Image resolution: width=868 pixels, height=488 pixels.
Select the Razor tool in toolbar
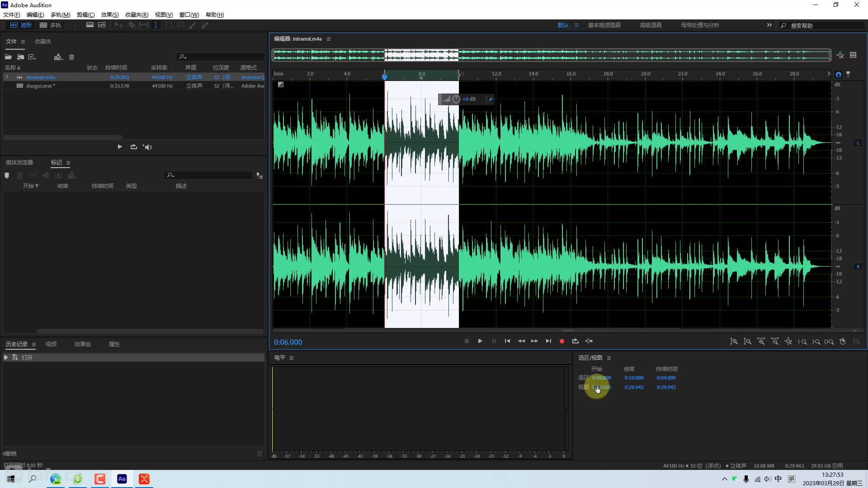click(x=132, y=25)
